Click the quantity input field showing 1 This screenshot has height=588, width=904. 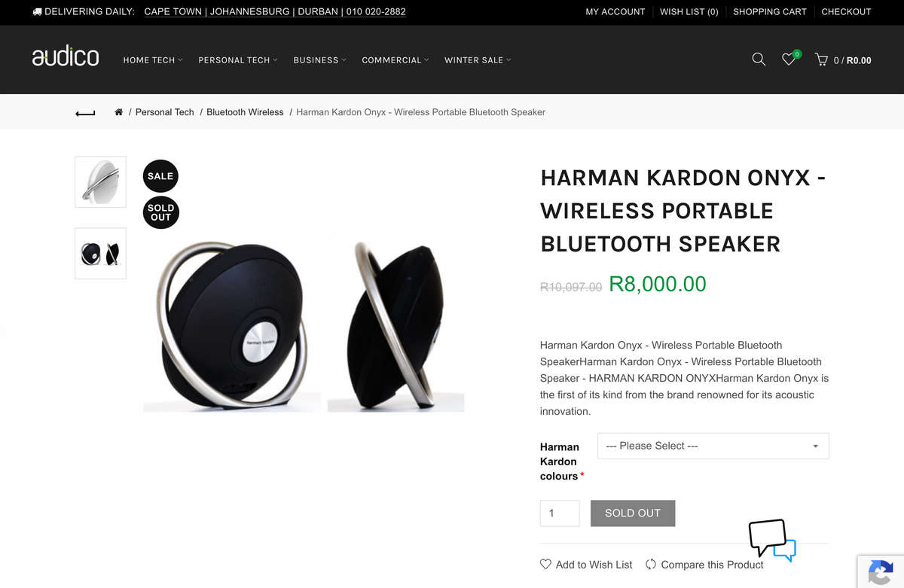tap(559, 513)
